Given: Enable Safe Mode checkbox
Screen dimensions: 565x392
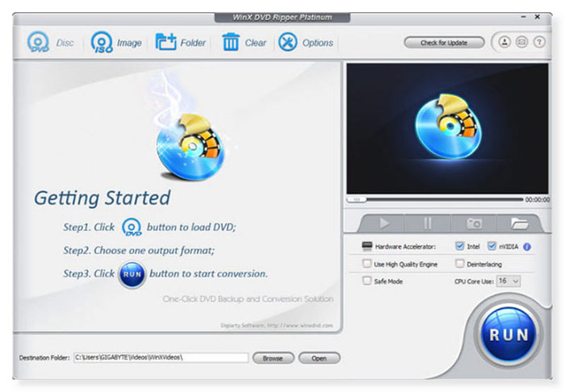Looking at the screenshot, I should click(366, 281).
